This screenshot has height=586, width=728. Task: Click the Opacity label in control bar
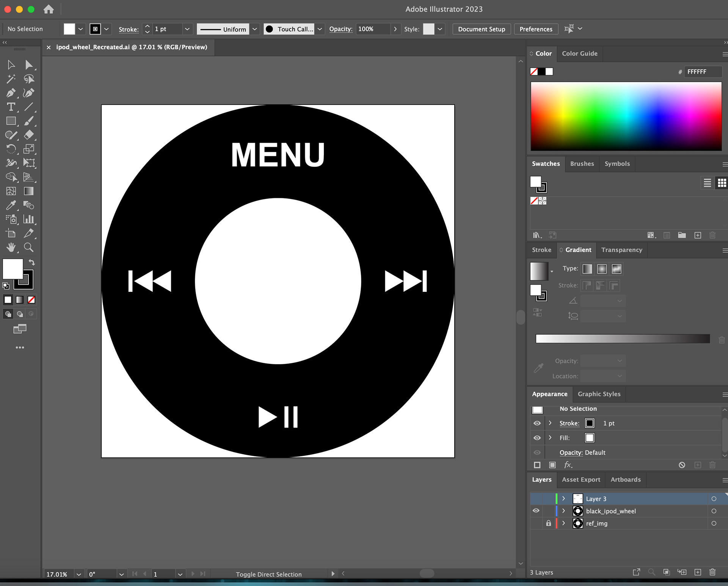[340, 29]
